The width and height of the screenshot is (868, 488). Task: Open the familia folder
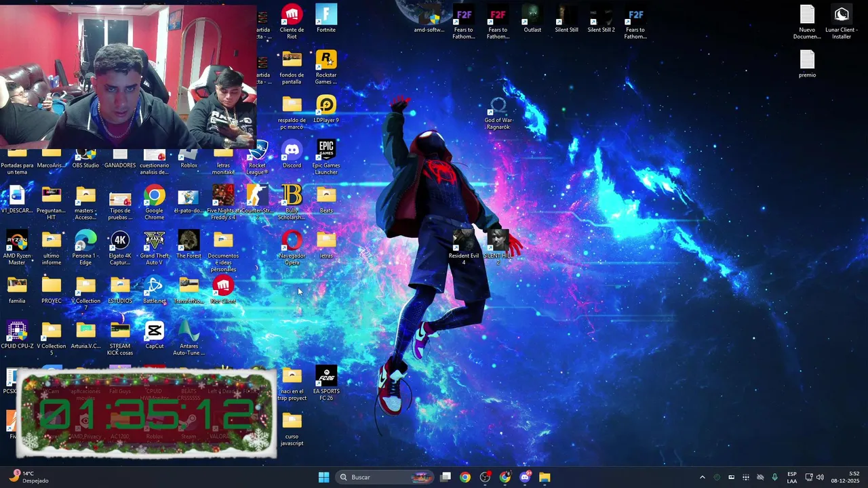[x=17, y=290]
